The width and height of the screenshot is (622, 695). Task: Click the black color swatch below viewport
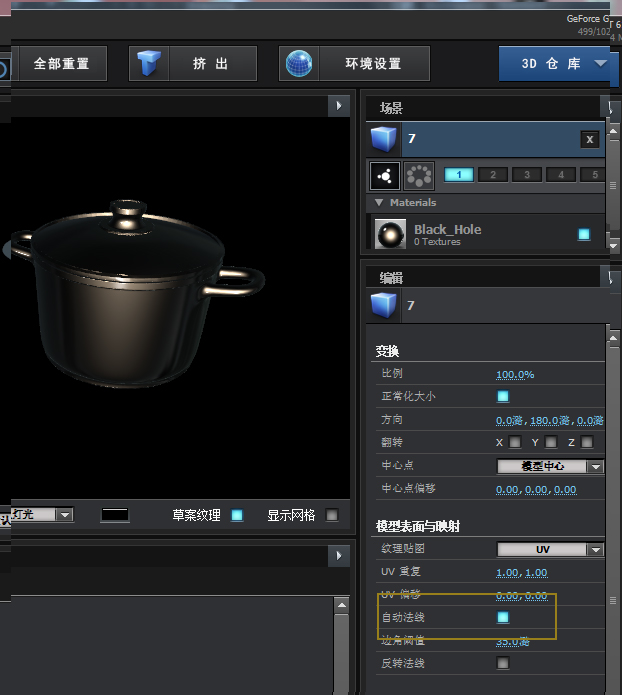[115, 515]
